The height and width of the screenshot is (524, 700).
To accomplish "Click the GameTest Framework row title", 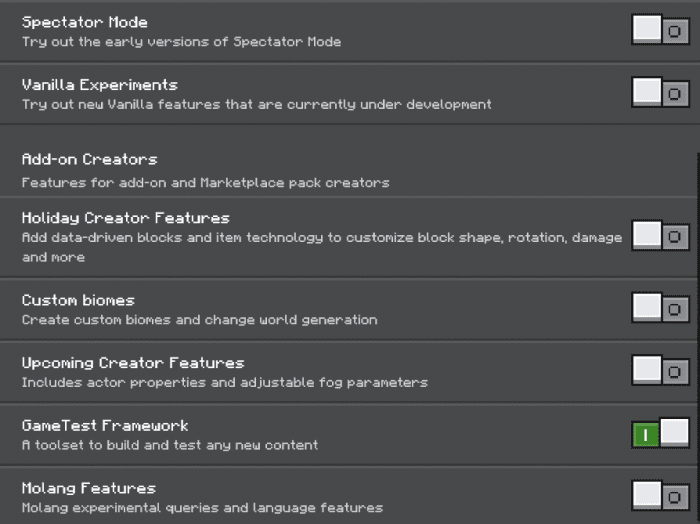I will tap(105, 426).
